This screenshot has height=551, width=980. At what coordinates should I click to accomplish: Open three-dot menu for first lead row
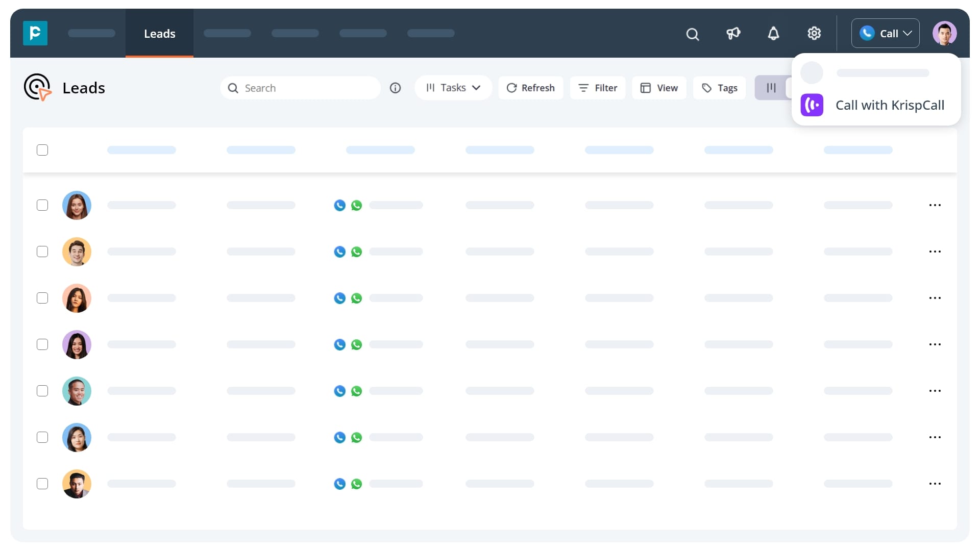click(x=935, y=205)
